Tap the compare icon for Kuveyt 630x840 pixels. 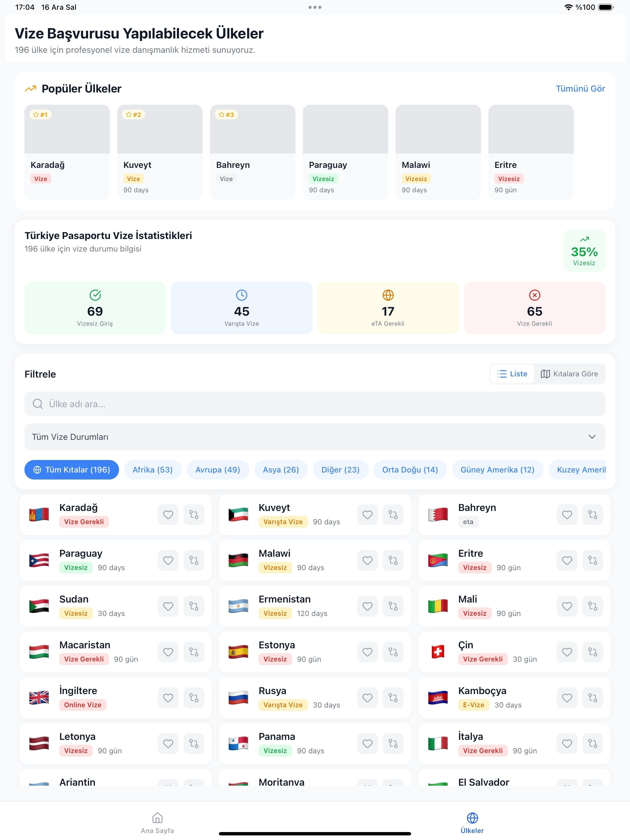pyautogui.click(x=393, y=515)
